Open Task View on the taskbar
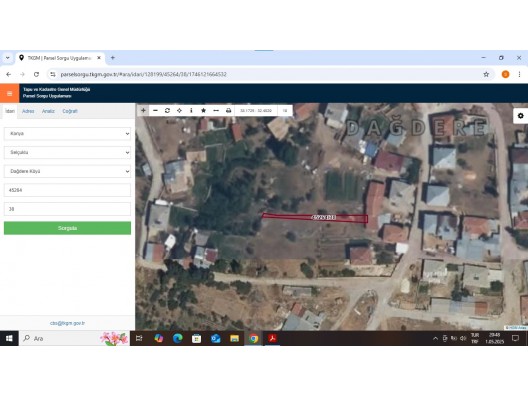The image size is (528, 396). coord(139,338)
